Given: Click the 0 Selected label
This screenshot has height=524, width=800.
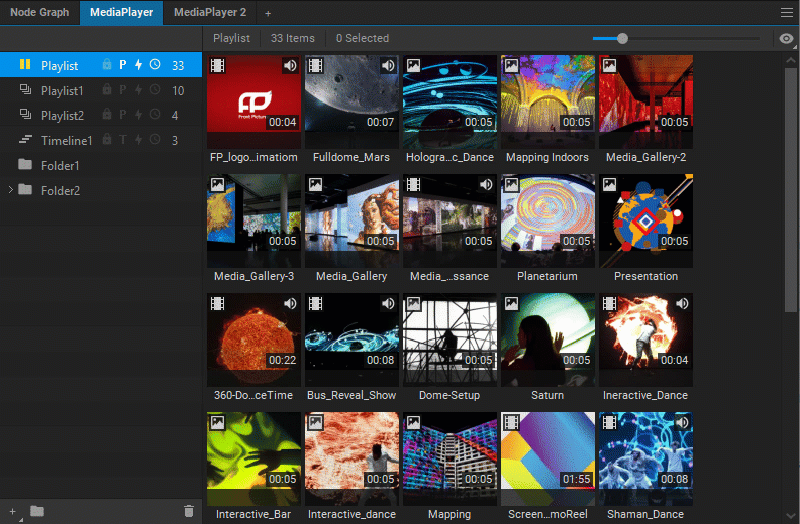Looking at the screenshot, I should [362, 38].
